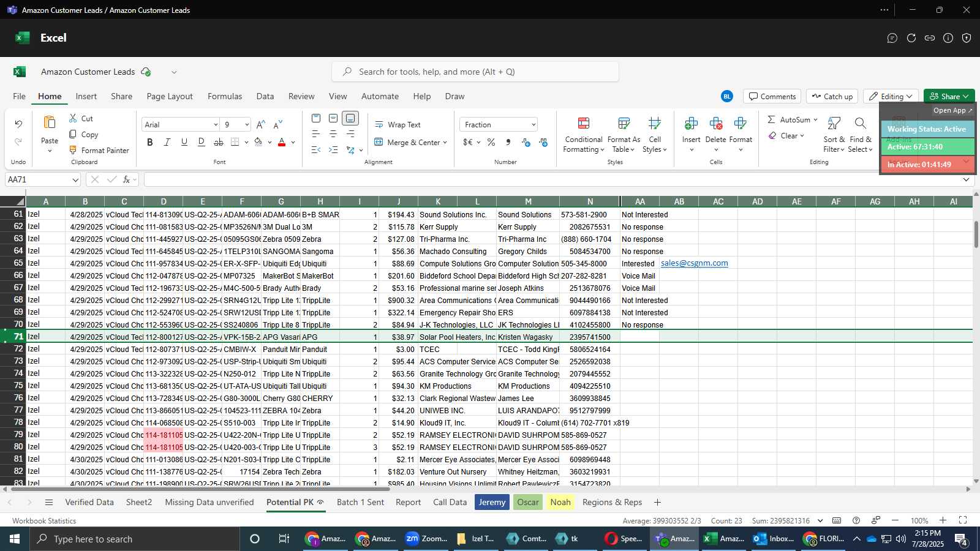This screenshot has height=551, width=980.
Task: Expand the Name Box dropdown
Action: pos(75,180)
